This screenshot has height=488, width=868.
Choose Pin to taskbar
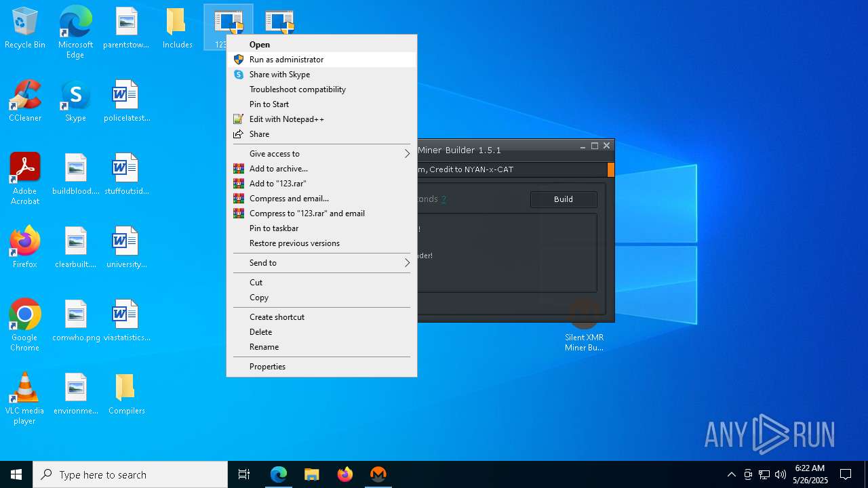(321, 228)
